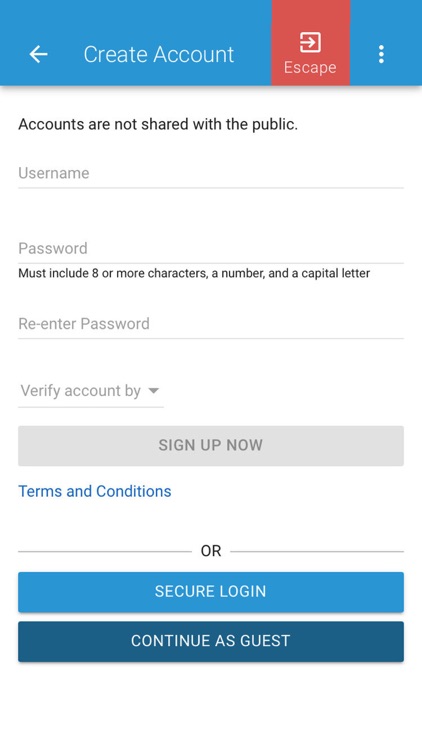
Task: Select CONTINUE AS GUEST button
Action: (x=211, y=641)
